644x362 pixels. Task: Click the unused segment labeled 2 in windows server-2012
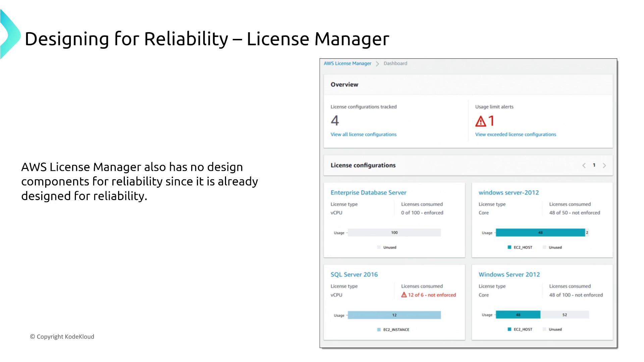[587, 233]
